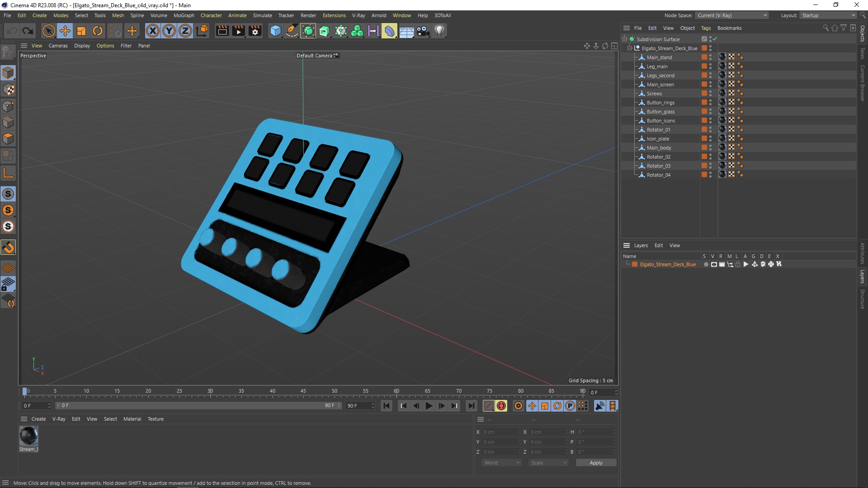The image size is (868, 488).
Task: Add a Light object
Action: pos(439,31)
